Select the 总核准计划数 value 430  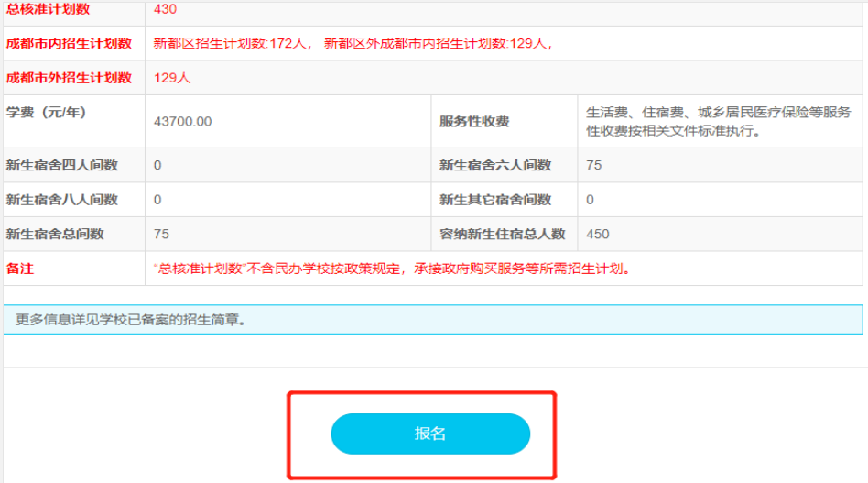[165, 9]
